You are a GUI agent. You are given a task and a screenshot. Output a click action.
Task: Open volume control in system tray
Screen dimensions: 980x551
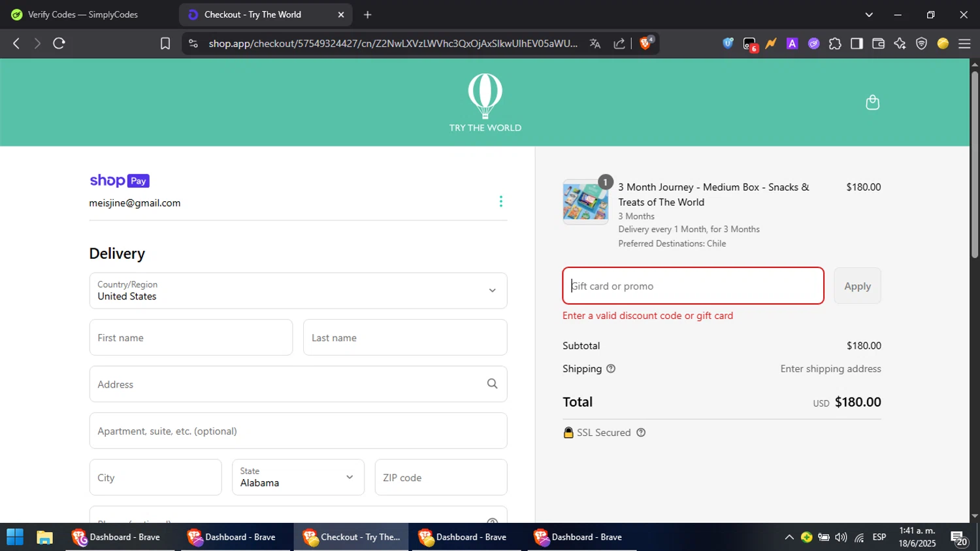point(841,537)
